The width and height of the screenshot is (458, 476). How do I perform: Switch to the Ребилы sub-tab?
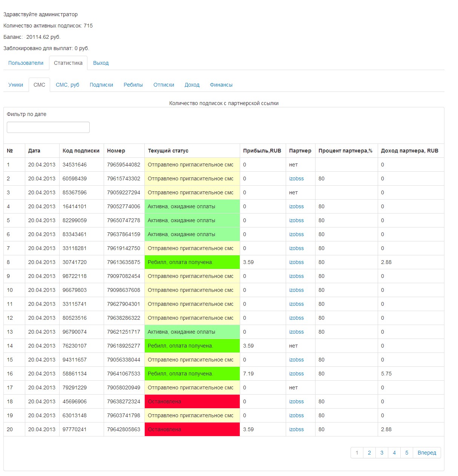pos(133,85)
